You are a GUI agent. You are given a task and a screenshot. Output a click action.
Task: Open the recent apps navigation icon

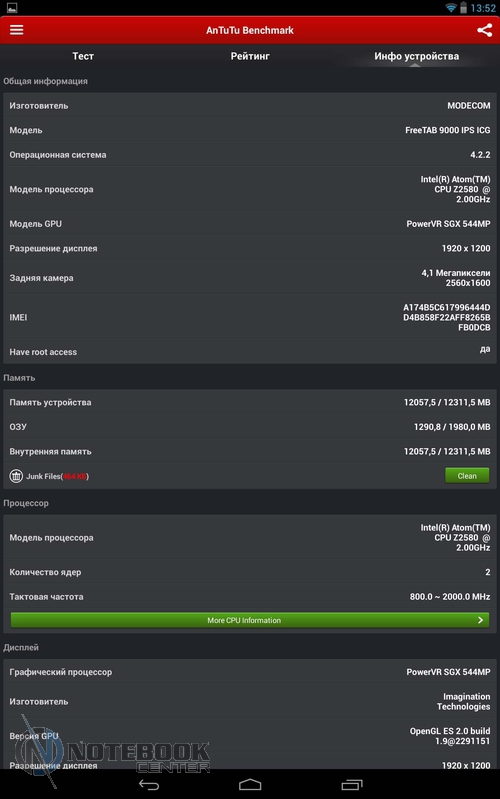[351, 784]
